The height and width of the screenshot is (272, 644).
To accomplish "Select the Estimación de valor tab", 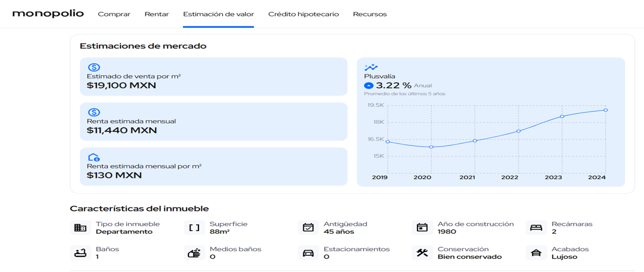I will tap(218, 14).
